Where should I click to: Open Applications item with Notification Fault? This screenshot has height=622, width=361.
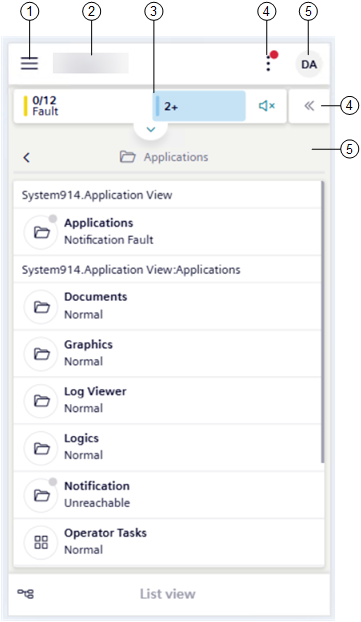(x=167, y=232)
